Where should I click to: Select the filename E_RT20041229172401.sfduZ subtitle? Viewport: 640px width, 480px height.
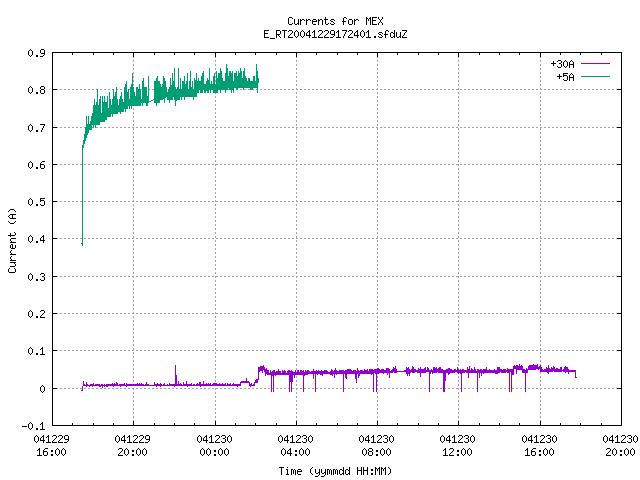[335, 34]
